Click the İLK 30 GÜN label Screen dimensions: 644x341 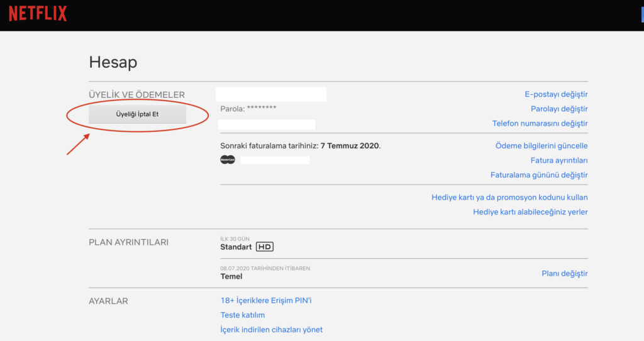pos(235,239)
